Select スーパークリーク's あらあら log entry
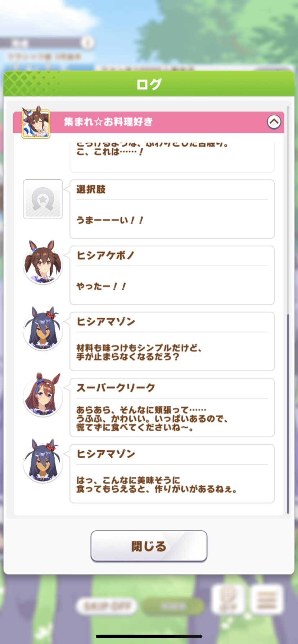Image resolution: width=298 pixels, height=644 pixels. (x=172, y=408)
